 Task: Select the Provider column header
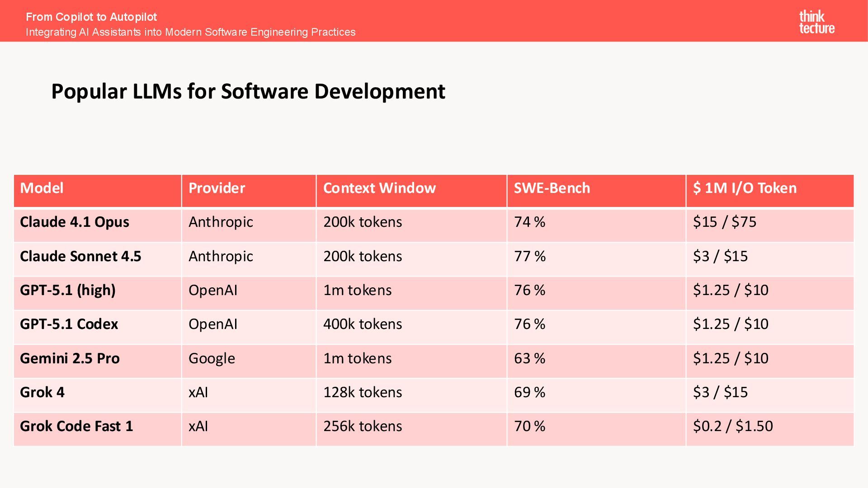point(249,191)
